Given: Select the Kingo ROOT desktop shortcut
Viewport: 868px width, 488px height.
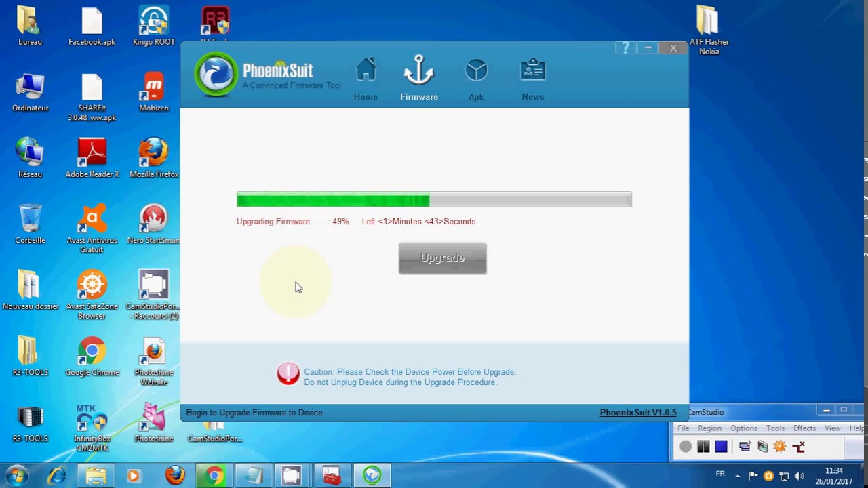Looking at the screenshot, I should coord(154,26).
